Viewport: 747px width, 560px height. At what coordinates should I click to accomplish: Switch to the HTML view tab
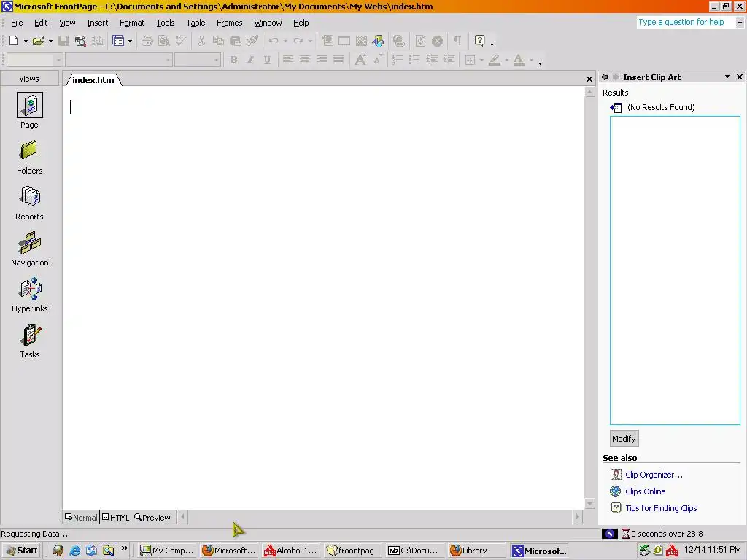coord(116,517)
